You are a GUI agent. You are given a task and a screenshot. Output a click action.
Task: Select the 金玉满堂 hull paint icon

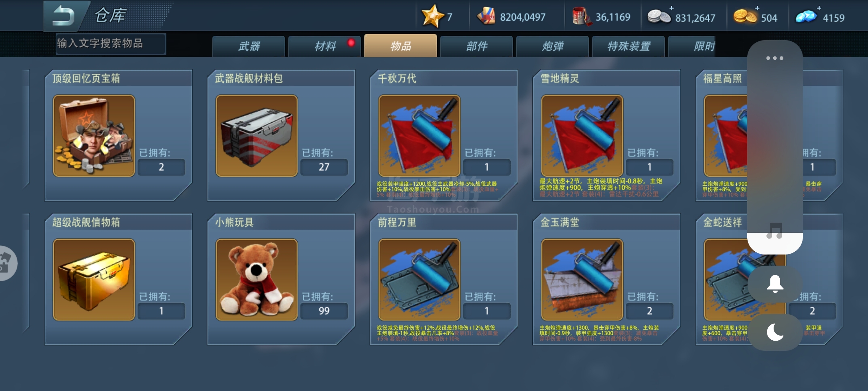click(582, 279)
